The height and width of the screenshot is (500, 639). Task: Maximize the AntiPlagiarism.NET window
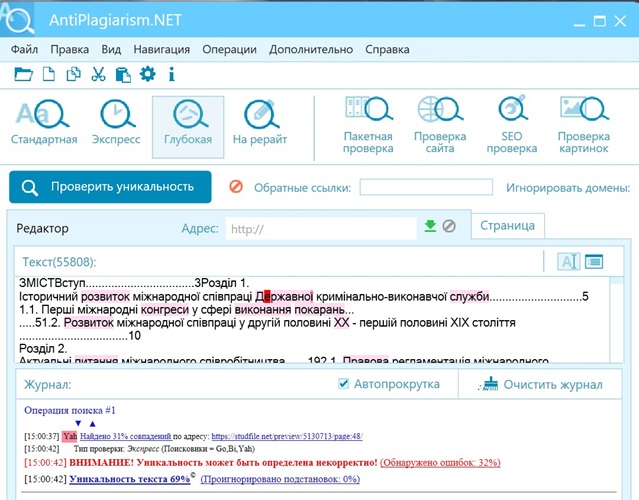point(599,21)
